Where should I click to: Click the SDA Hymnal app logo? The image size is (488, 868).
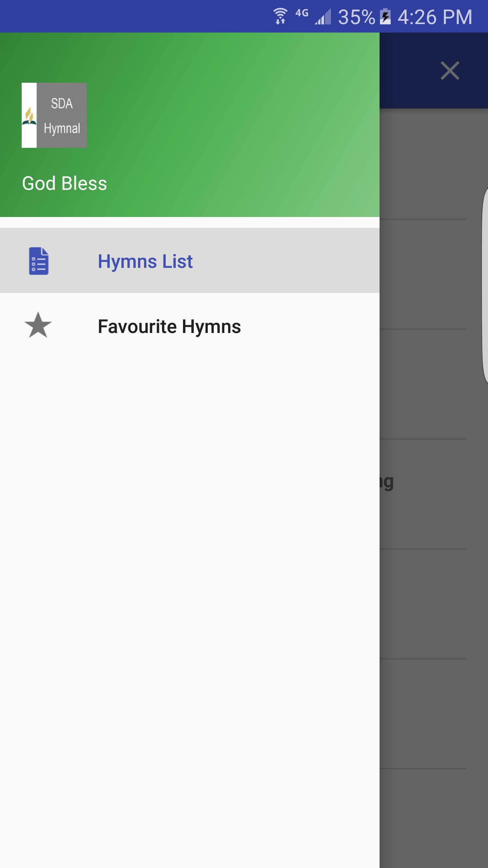[54, 115]
